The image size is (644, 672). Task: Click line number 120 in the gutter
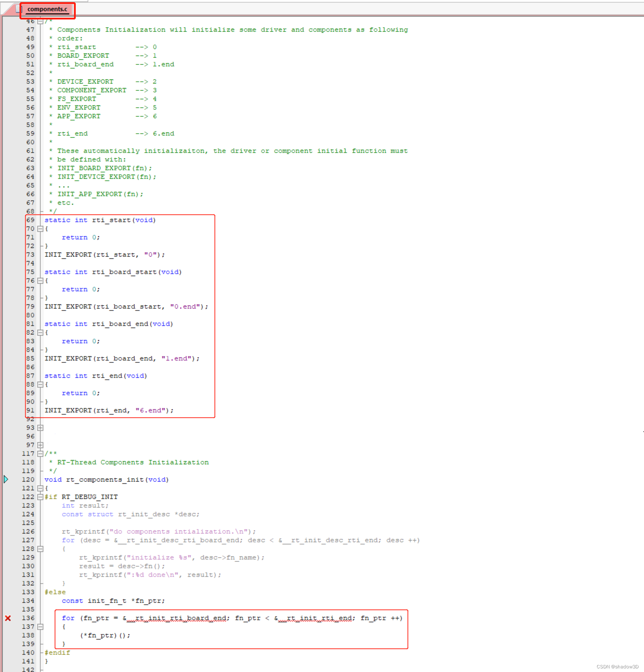pyautogui.click(x=28, y=480)
